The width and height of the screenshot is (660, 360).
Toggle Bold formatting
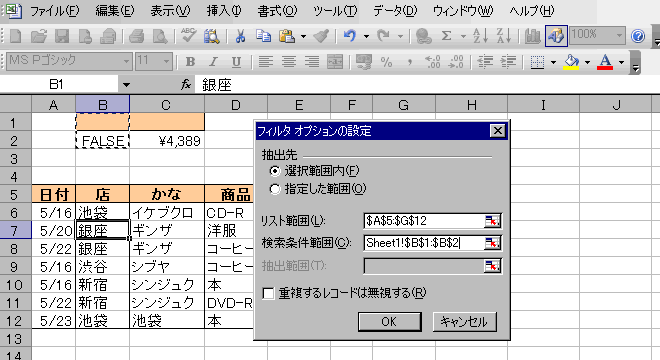(190, 62)
